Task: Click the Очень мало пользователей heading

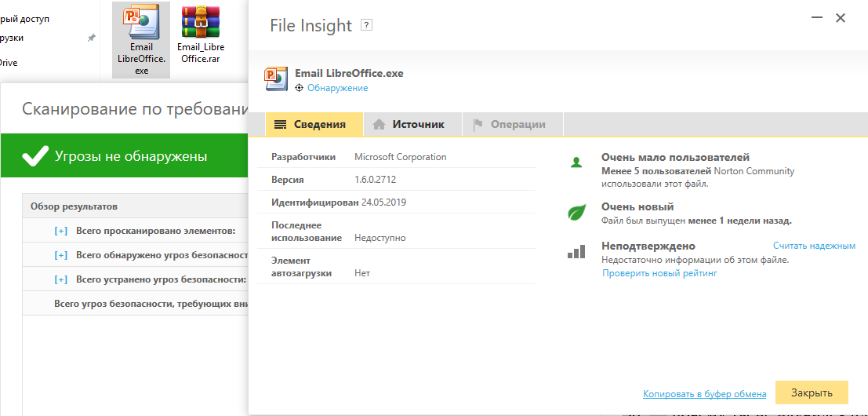Action: click(x=675, y=158)
